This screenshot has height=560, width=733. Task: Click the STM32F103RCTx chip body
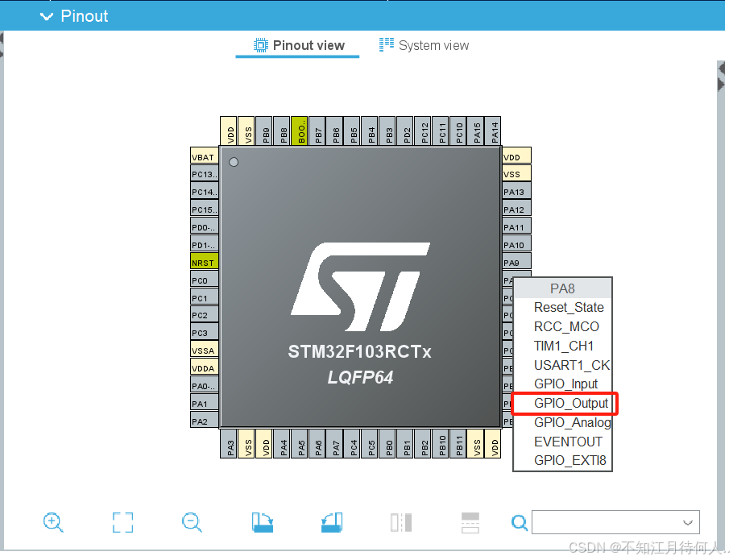coord(360,287)
